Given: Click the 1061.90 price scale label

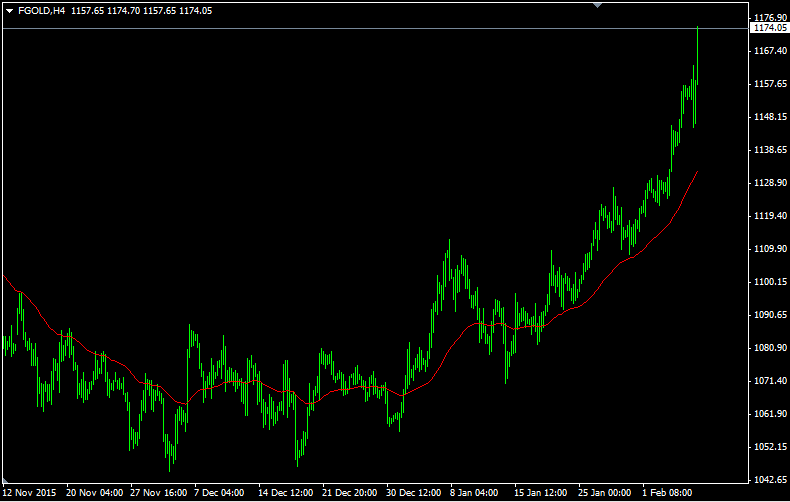Looking at the screenshot, I should coord(770,414).
